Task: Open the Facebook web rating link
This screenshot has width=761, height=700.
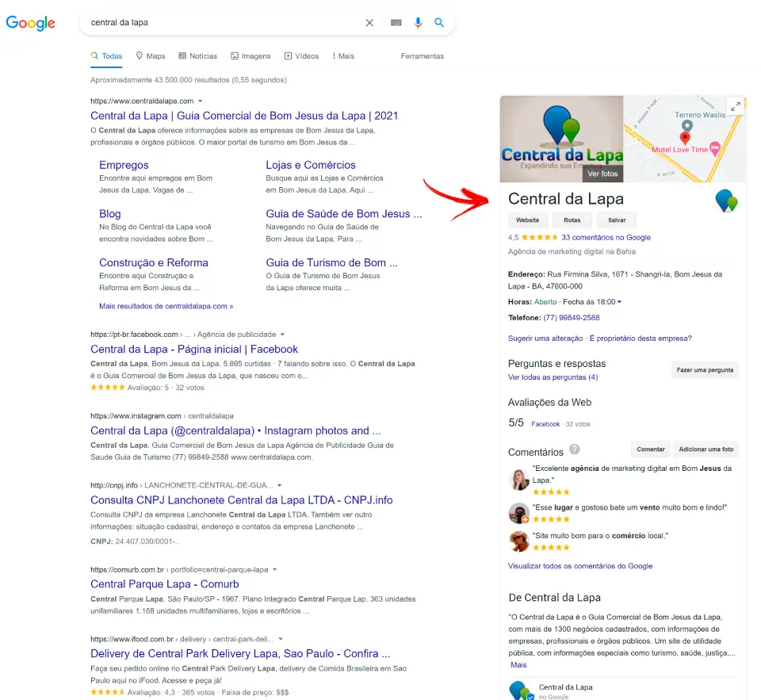Action: [x=545, y=424]
